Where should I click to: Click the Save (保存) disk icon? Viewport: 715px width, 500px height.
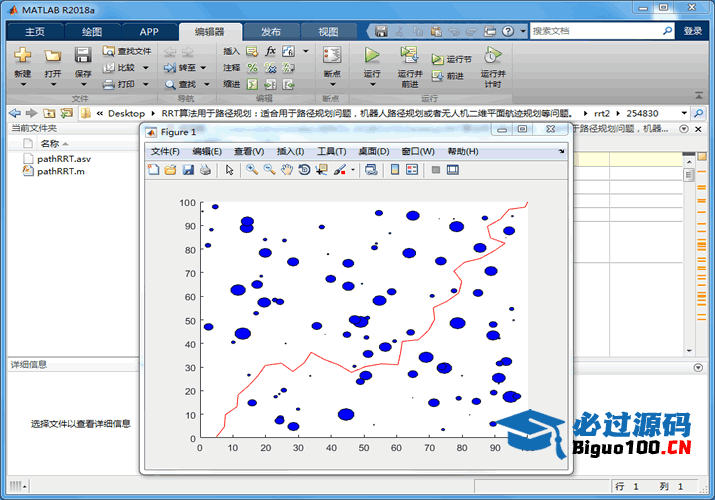[83, 55]
